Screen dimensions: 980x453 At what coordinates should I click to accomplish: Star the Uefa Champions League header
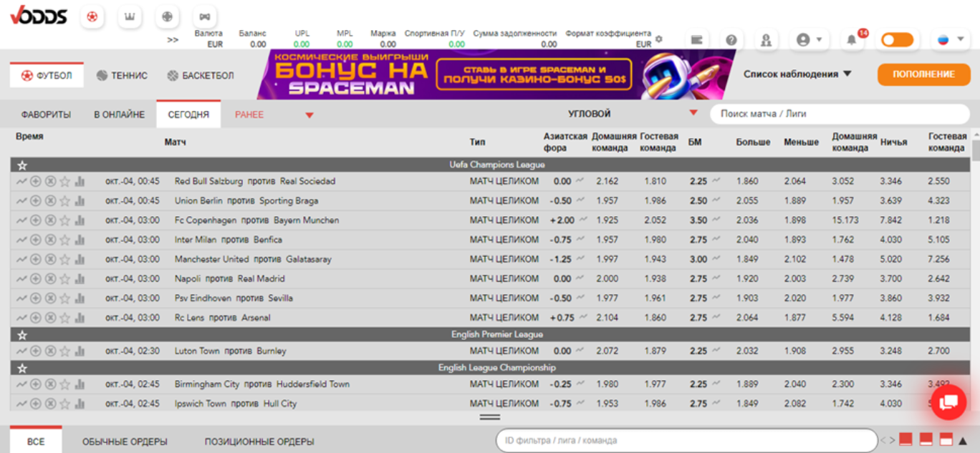(x=22, y=165)
